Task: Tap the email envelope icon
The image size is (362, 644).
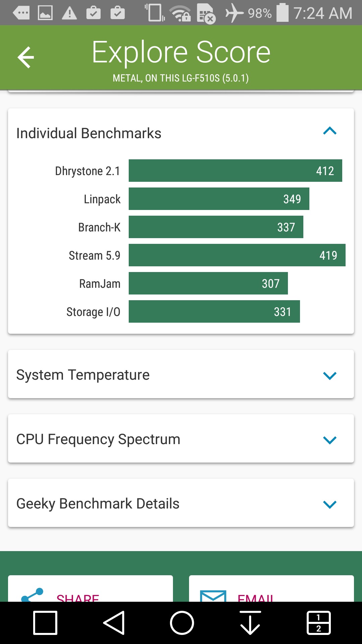Action: (213, 596)
